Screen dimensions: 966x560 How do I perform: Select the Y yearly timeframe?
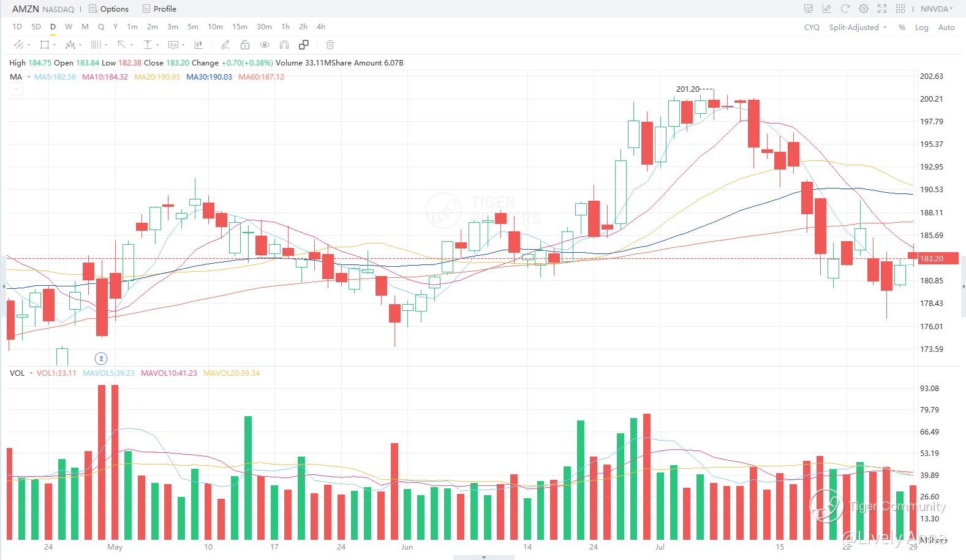coord(115,27)
